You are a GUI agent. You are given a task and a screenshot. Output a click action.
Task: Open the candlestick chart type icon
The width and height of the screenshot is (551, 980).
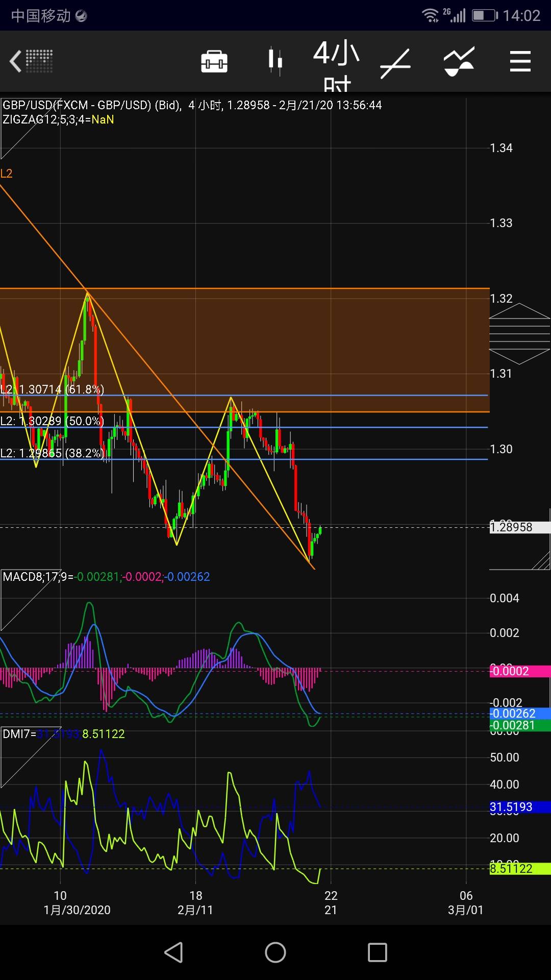(x=275, y=61)
